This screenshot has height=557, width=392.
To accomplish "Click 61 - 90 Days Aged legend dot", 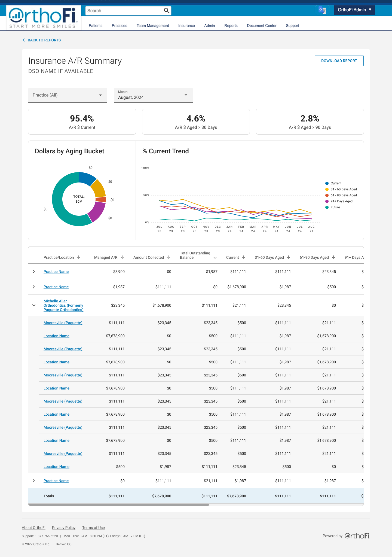I will click(327, 195).
